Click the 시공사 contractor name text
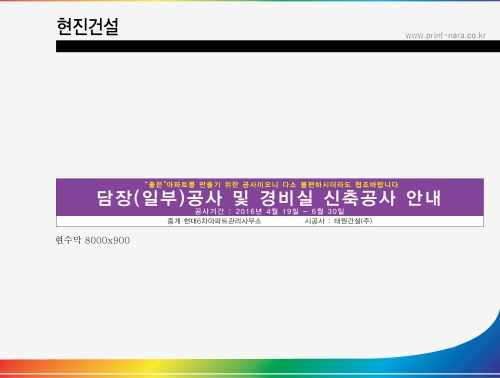Viewport: 500px width, 378px height. (338, 221)
